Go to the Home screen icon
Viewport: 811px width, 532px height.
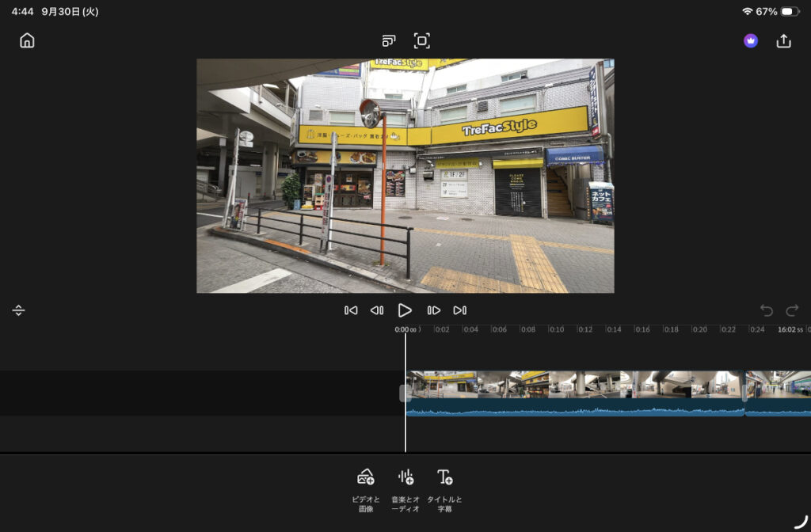pyautogui.click(x=27, y=41)
